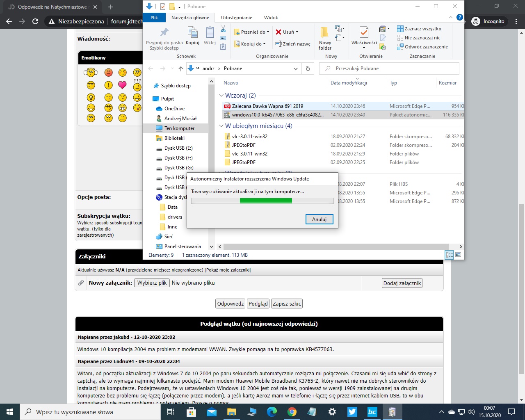Viewport: 525px width, 420px height.
Task: Switch to large thumbnails view in Explorer
Action: coord(458,255)
